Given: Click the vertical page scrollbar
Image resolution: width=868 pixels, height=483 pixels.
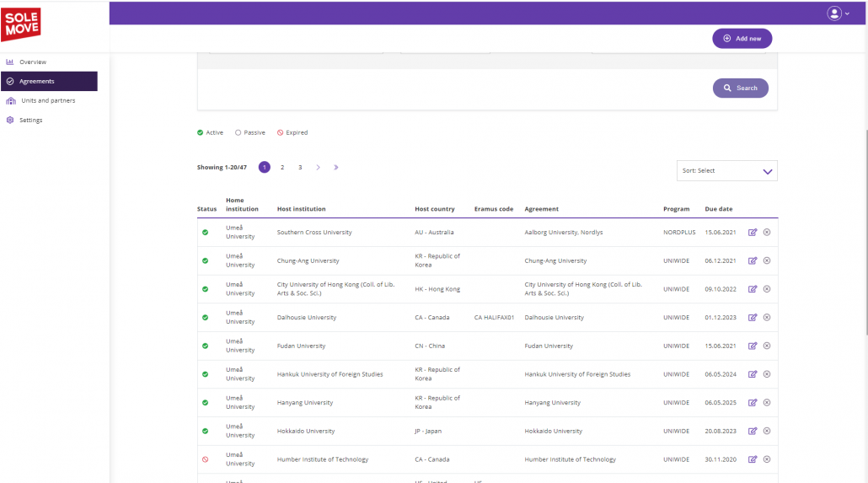Looking at the screenshot, I should coord(865,233).
